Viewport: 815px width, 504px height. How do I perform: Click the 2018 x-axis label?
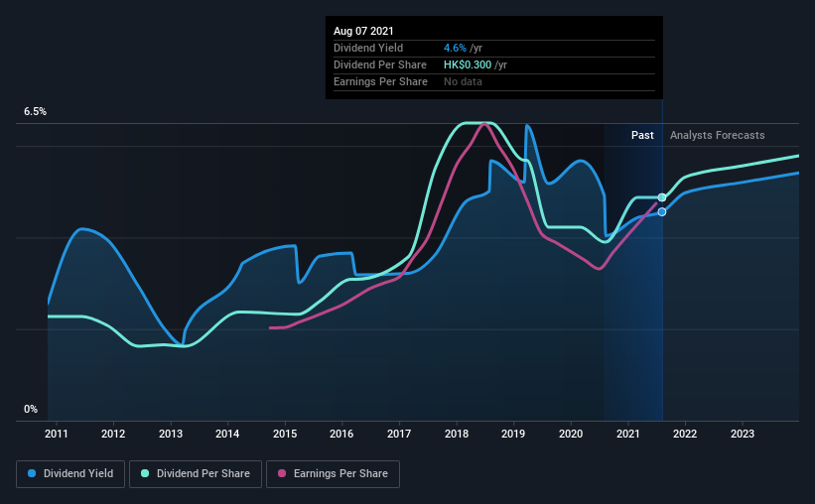coord(457,434)
